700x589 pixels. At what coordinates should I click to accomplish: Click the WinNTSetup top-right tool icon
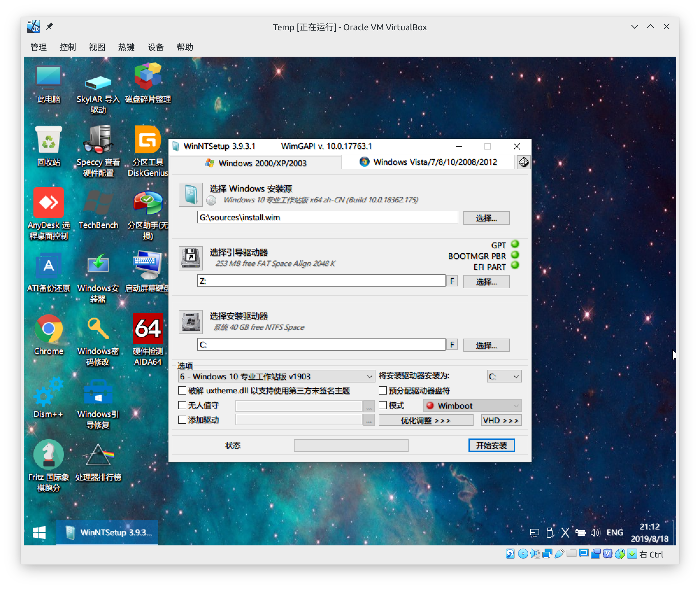click(524, 163)
